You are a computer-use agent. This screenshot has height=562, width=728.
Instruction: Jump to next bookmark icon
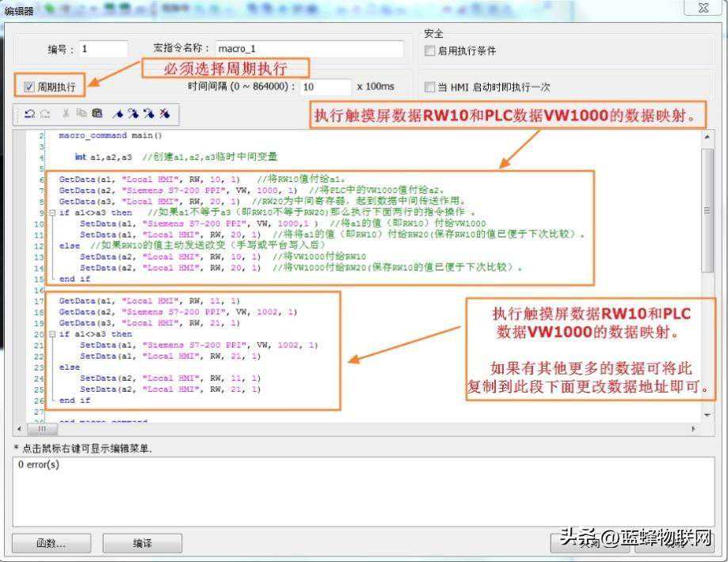pos(133,114)
